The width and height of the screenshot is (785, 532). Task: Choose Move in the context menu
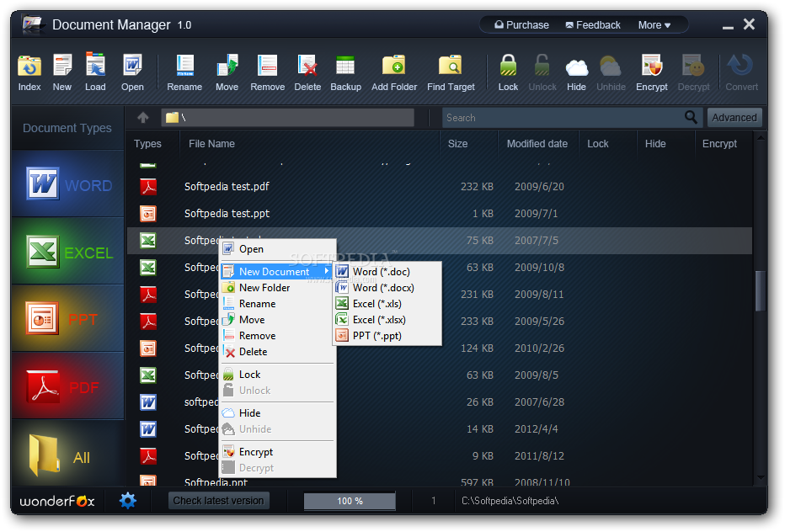[x=278, y=319]
